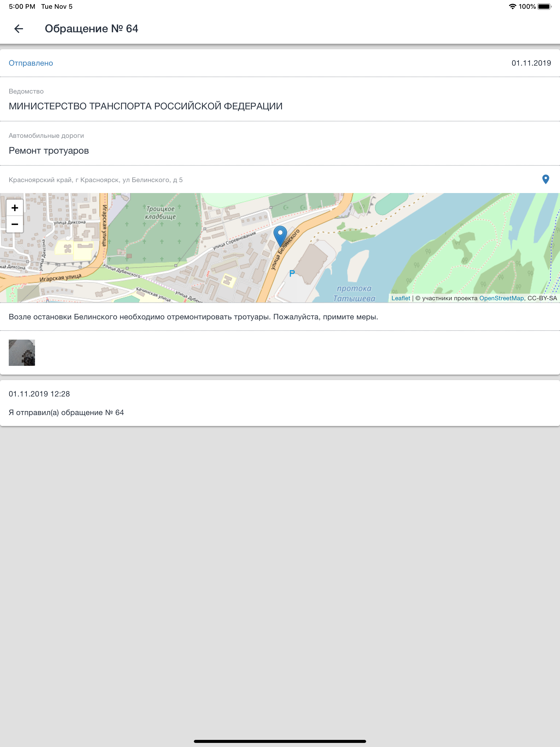Tap Игарская улица horizontal label on map
The width and height of the screenshot is (560, 747).
60,278
